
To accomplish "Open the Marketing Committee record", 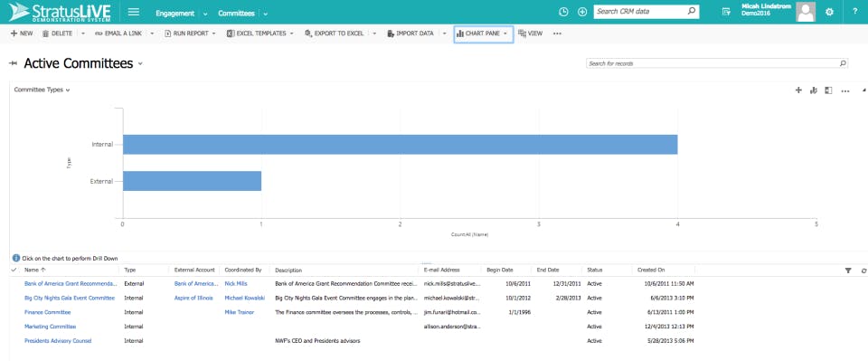I will [x=51, y=327].
